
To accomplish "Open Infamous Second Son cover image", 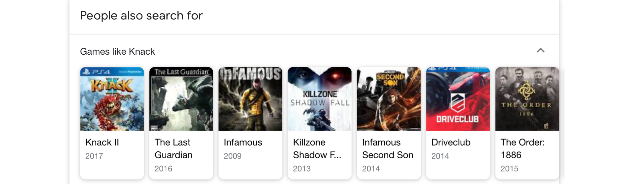I will [389, 99].
